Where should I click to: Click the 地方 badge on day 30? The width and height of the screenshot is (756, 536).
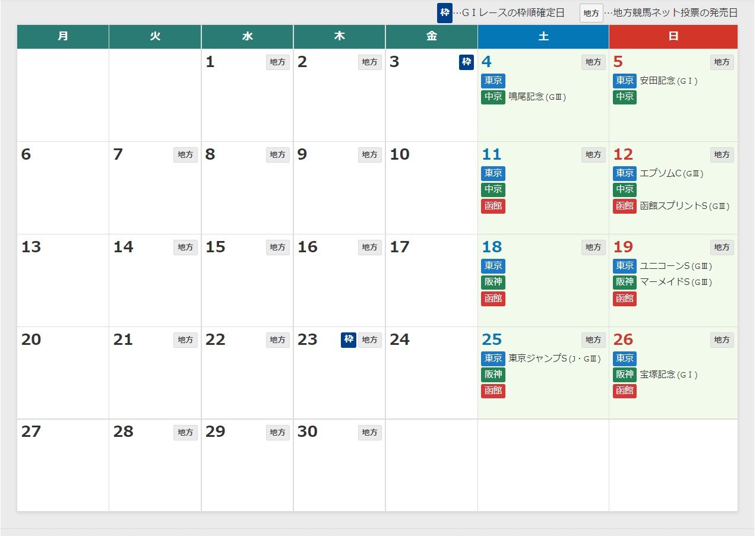(x=370, y=433)
